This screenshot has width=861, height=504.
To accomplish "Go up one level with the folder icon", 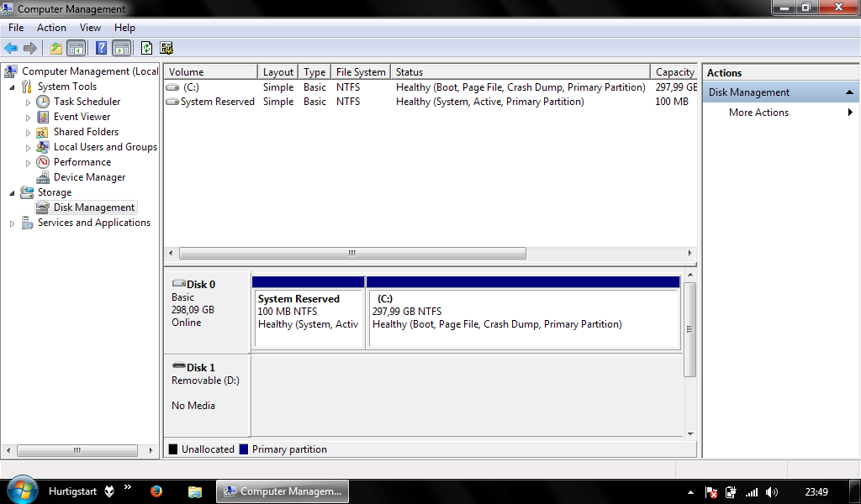I will [x=56, y=48].
